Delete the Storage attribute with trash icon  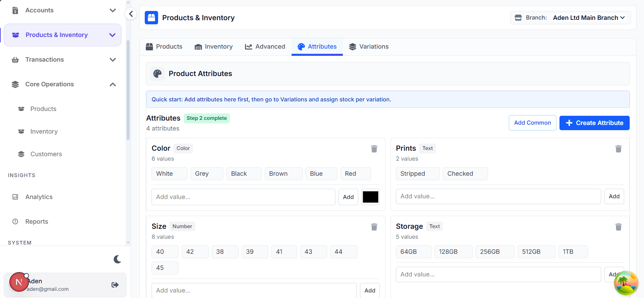click(618, 227)
